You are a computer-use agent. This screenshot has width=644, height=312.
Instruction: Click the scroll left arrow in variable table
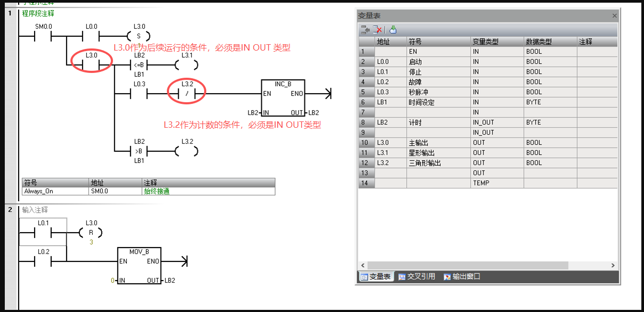click(x=363, y=265)
